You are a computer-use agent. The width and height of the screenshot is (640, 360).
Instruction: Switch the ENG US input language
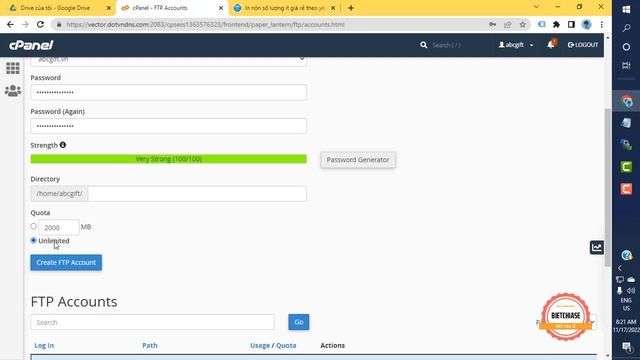point(626,304)
